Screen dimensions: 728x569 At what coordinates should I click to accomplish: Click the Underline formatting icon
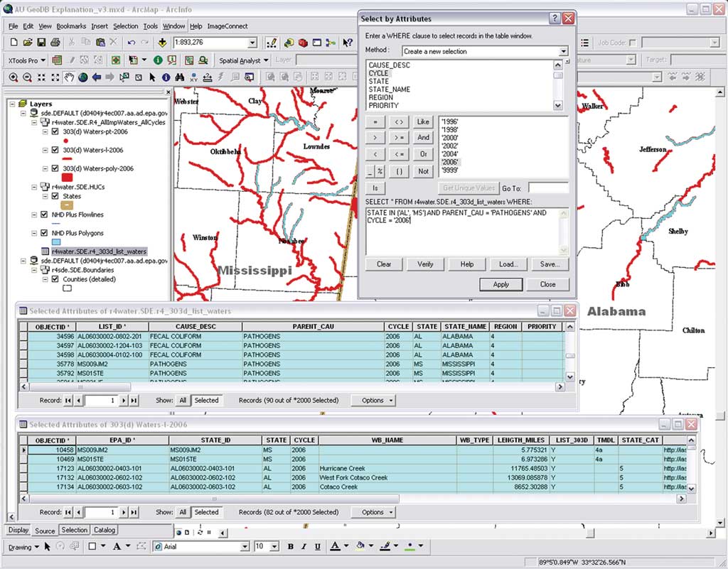pos(318,546)
